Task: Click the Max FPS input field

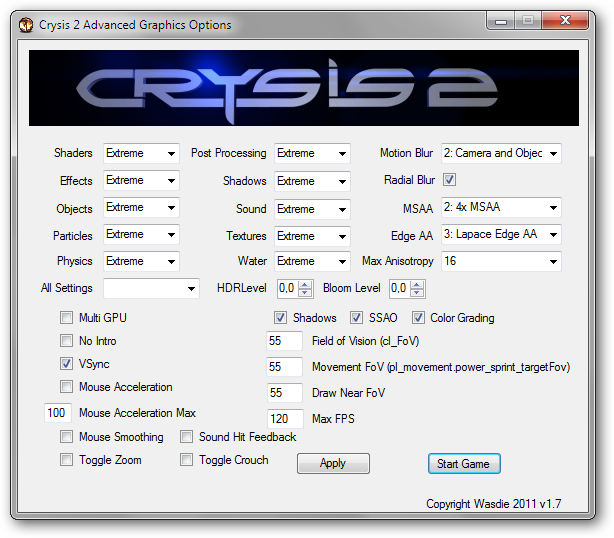Action: pos(284,418)
